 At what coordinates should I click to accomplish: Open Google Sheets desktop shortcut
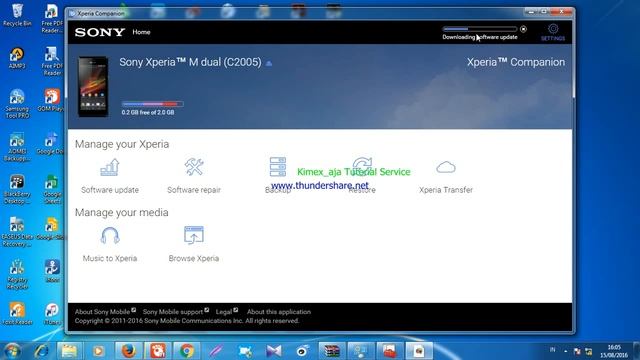click(x=52, y=189)
